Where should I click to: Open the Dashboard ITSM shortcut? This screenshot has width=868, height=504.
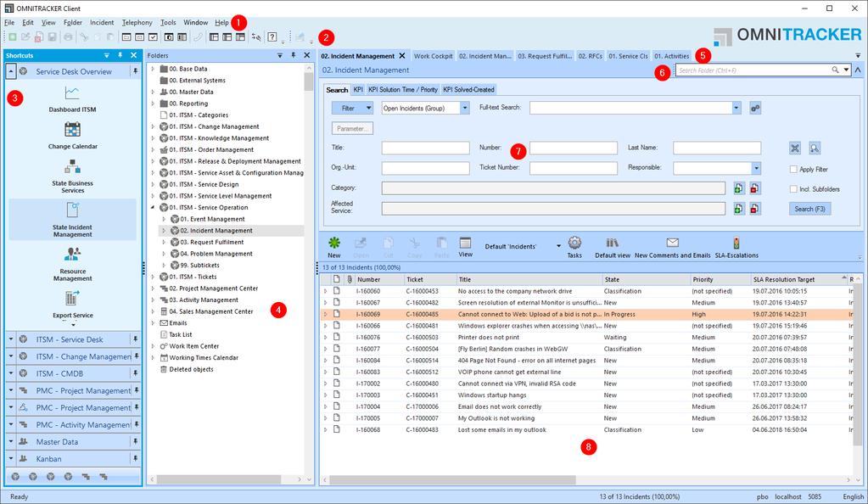pyautogui.click(x=72, y=99)
